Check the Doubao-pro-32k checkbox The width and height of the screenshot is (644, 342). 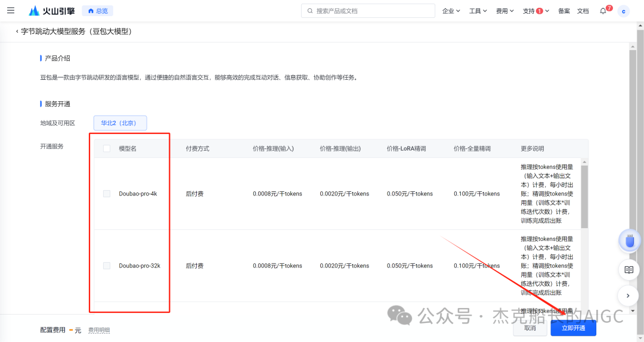[107, 266]
